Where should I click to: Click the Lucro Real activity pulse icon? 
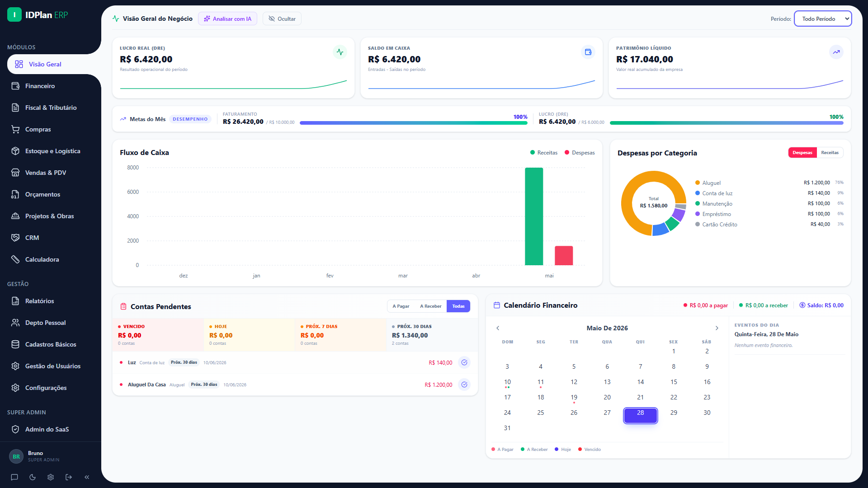(x=340, y=52)
